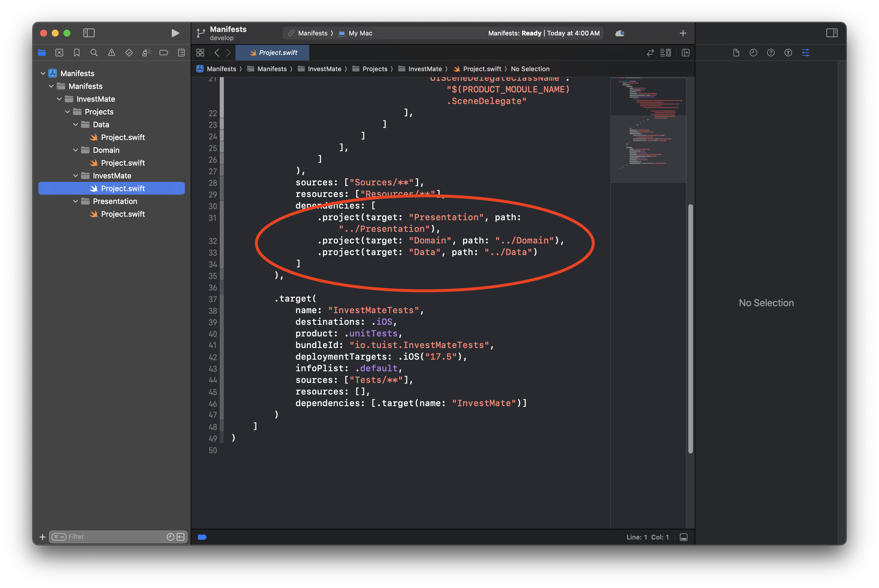
Task: Toggle the right inspector panel
Action: click(831, 33)
